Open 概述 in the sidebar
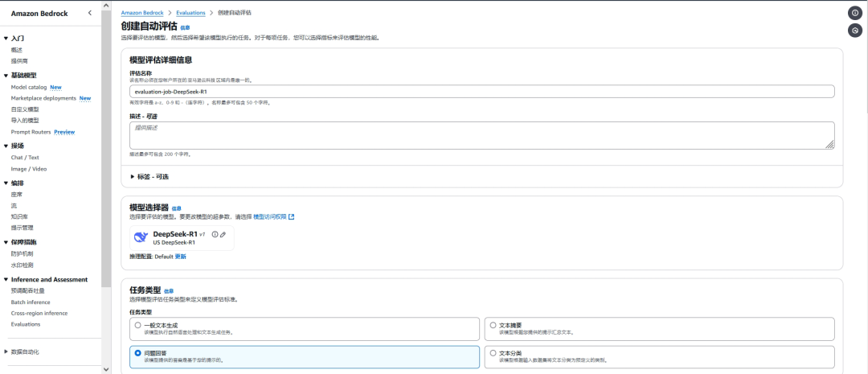Image resolution: width=868 pixels, height=374 pixels. coord(17,50)
